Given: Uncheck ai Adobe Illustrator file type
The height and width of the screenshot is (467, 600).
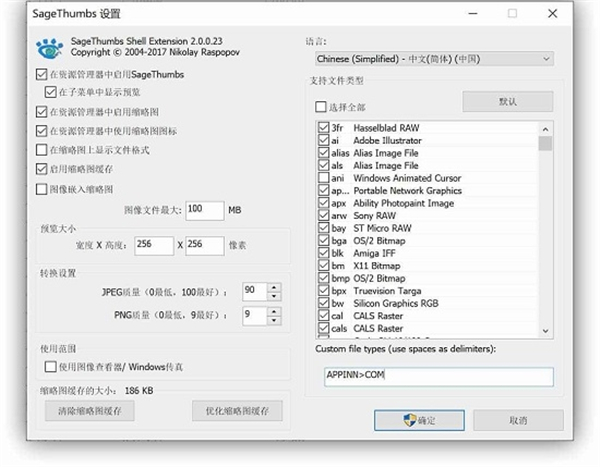Looking at the screenshot, I should (324, 140).
